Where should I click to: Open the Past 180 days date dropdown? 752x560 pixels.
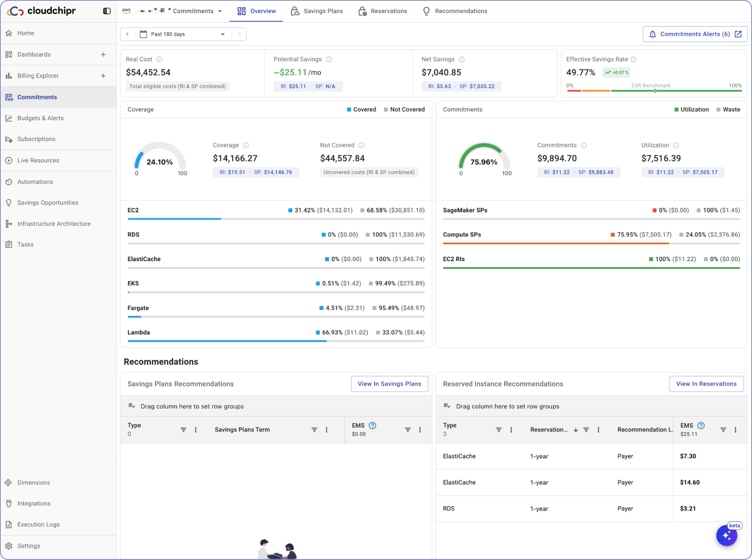point(183,34)
